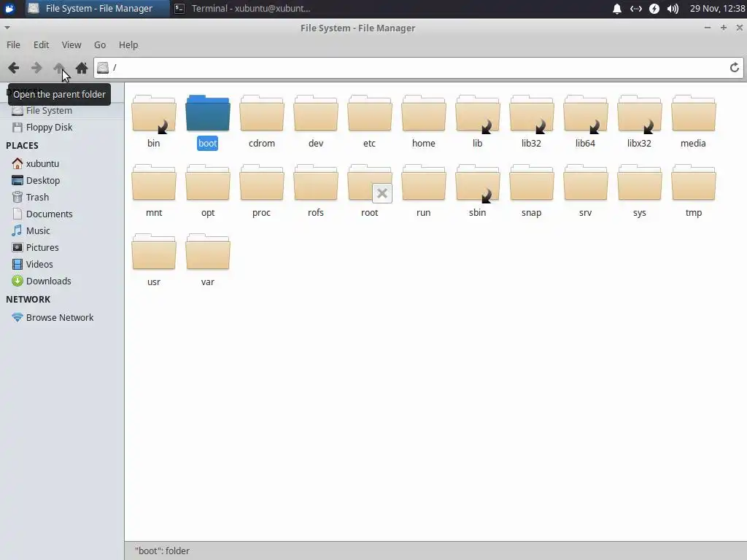Select the media folder

[693, 113]
